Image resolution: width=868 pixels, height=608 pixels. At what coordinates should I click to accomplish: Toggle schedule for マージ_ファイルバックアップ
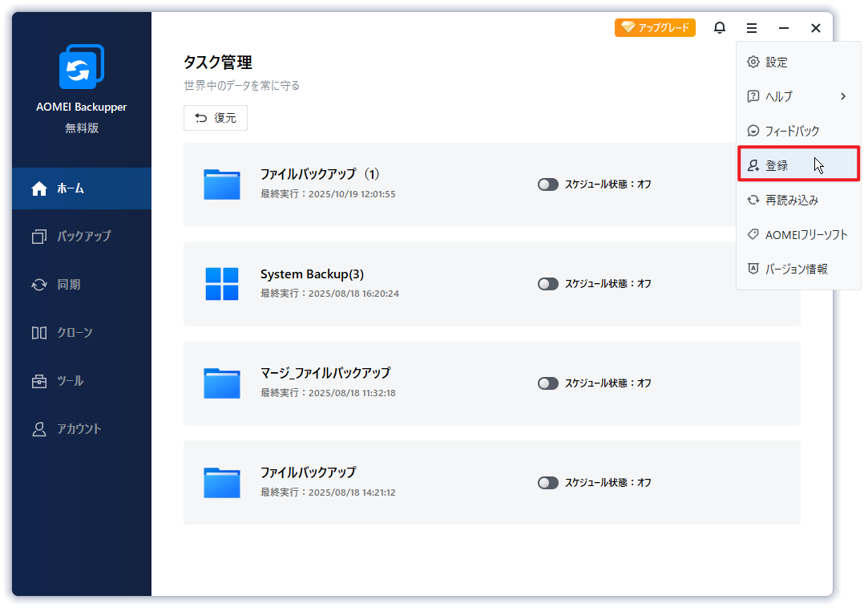point(548,383)
